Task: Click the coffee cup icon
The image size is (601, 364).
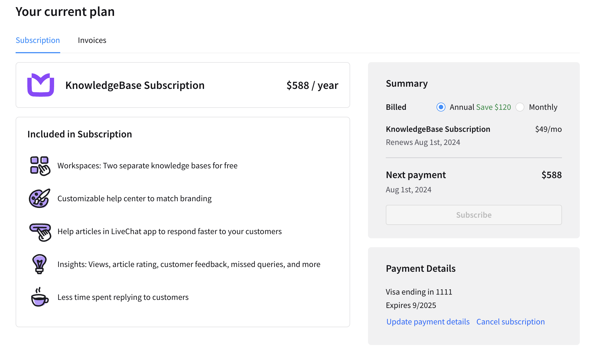Action: (x=40, y=297)
